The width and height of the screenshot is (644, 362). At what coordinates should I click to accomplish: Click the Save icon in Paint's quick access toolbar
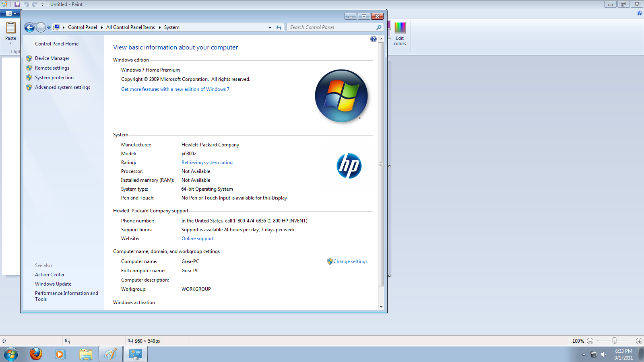[x=17, y=4]
